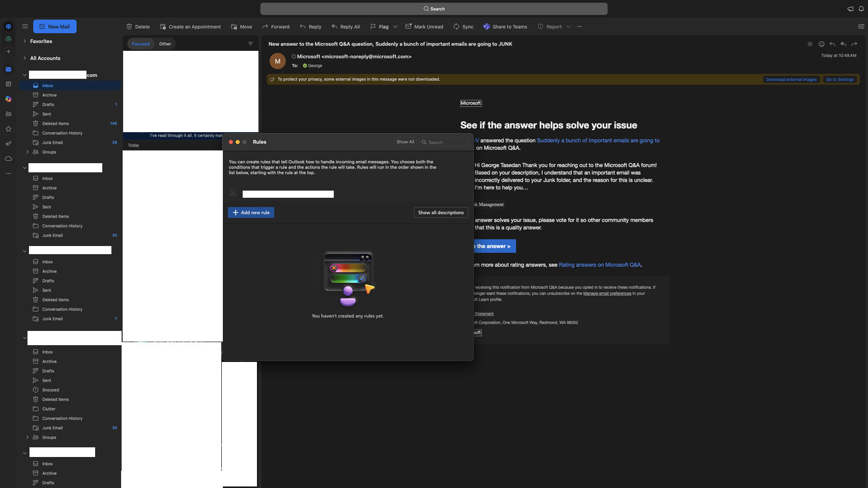Expand the Favorites section

pos(24,41)
